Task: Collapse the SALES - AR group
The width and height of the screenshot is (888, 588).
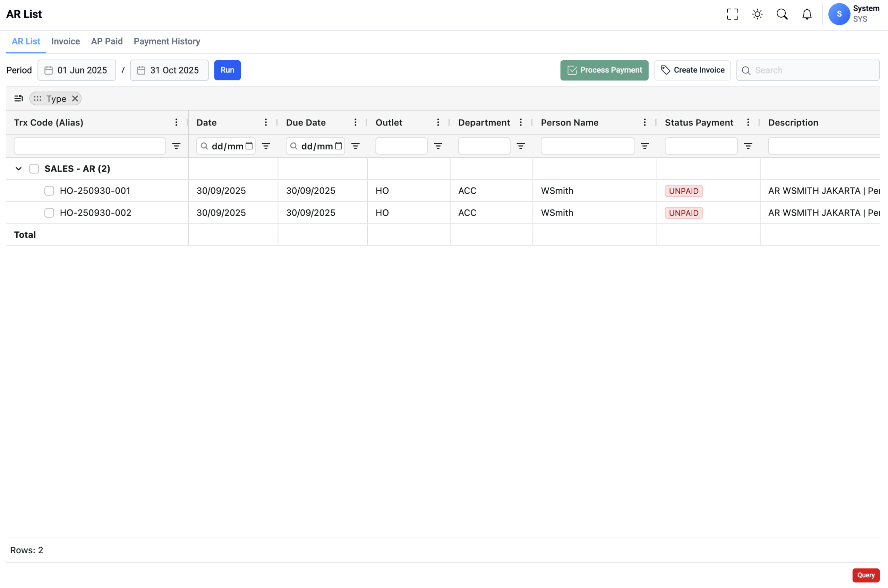Action: pos(18,169)
